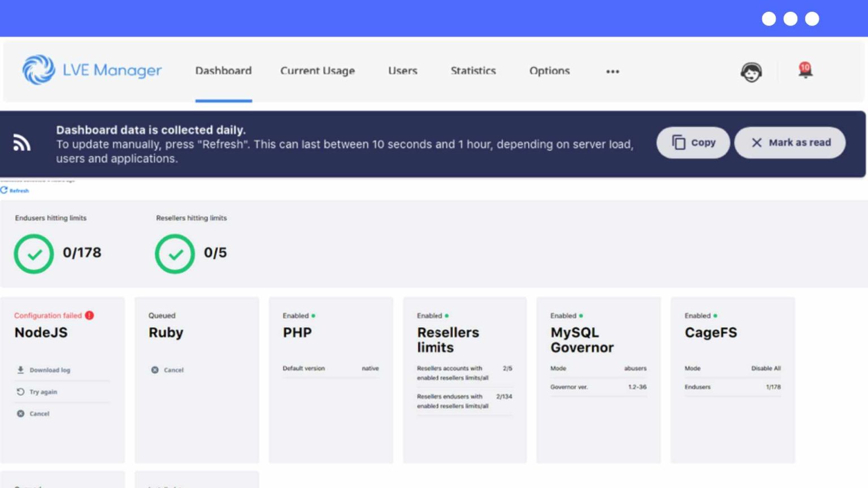
Task: Select the 0/178 endusers value
Action: [82, 252]
